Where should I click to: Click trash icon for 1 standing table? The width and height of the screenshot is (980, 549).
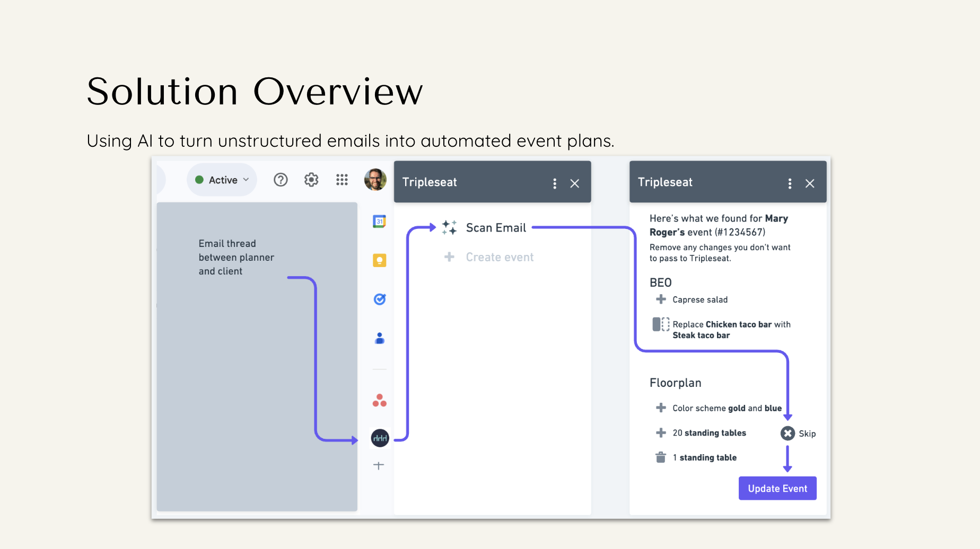point(661,457)
